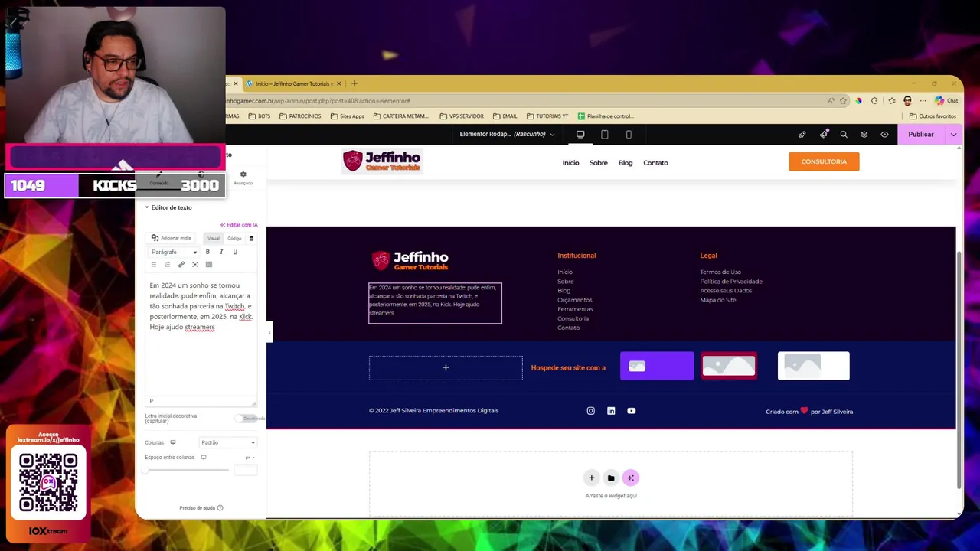Open Elementor site settings brush icon

(x=802, y=135)
